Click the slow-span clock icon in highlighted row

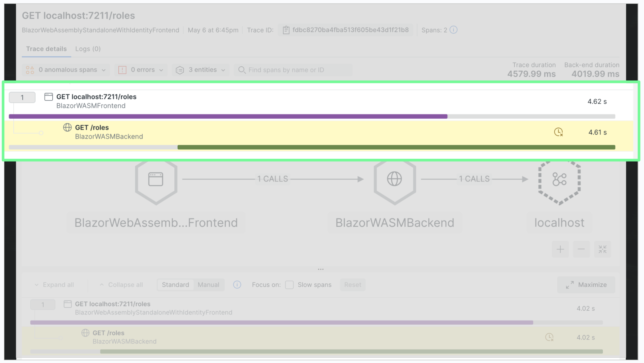pos(558,132)
